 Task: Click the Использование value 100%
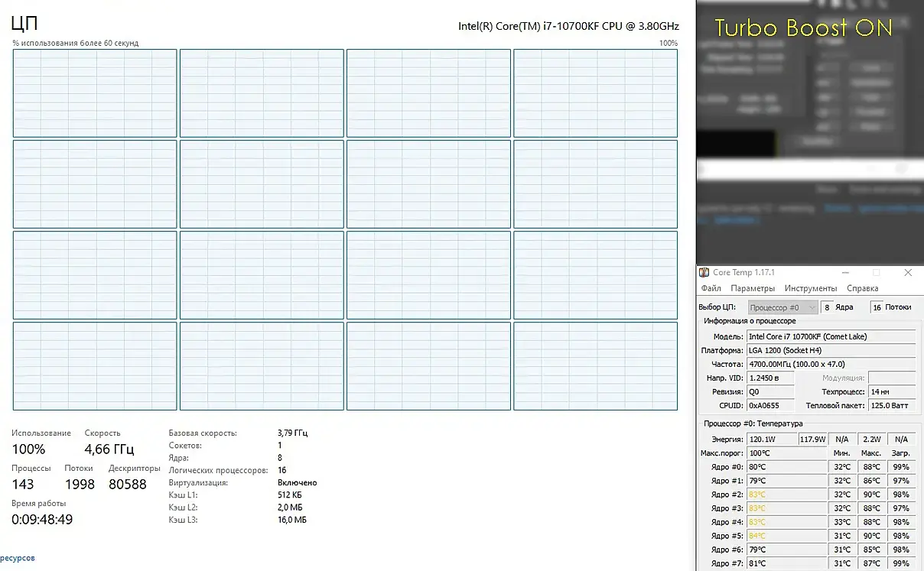coord(28,449)
